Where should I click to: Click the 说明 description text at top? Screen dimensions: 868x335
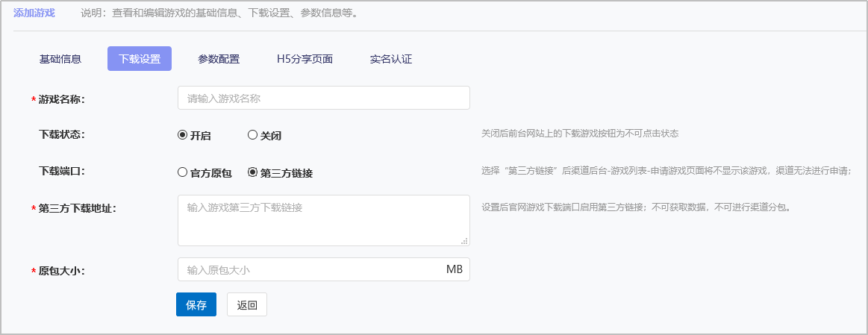219,13
